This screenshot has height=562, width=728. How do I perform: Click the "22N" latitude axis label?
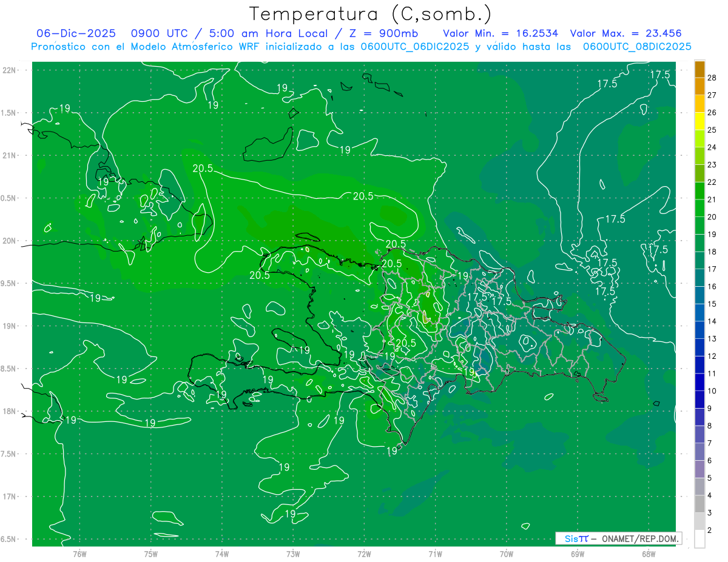9,70
